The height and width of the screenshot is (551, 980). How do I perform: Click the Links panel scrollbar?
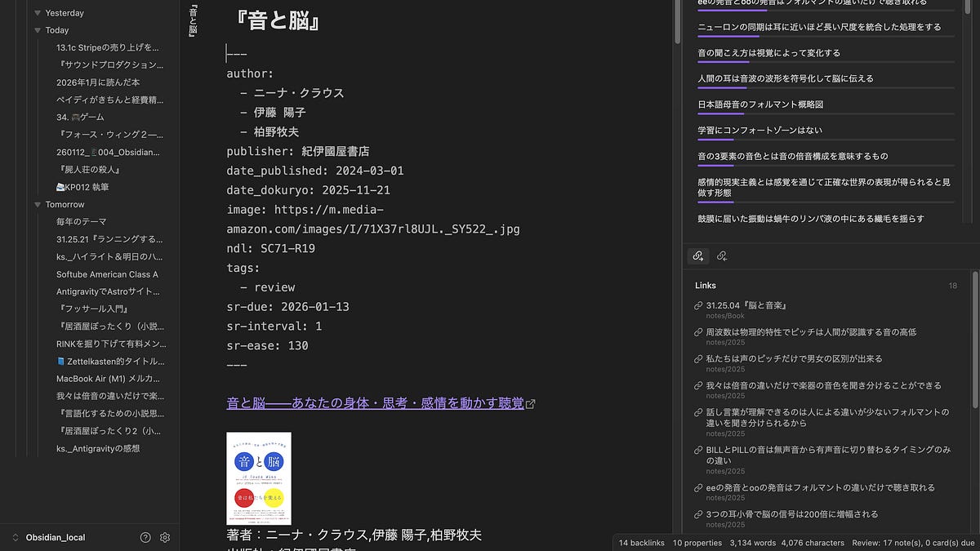click(974, 339)
